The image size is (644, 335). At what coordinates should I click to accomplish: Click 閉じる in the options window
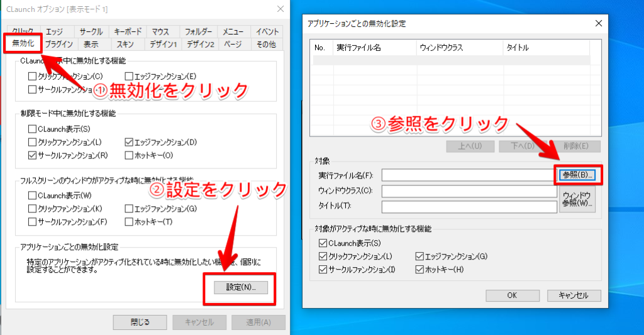pyautogui.click(x=140, y=322)
